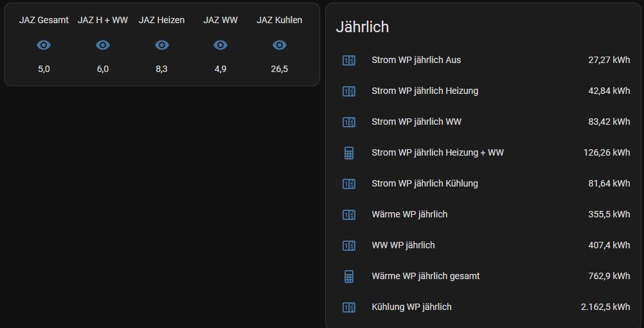Click the eye icon under JAZ Heizen
644x328 pixels.
[x=162, y=45]
